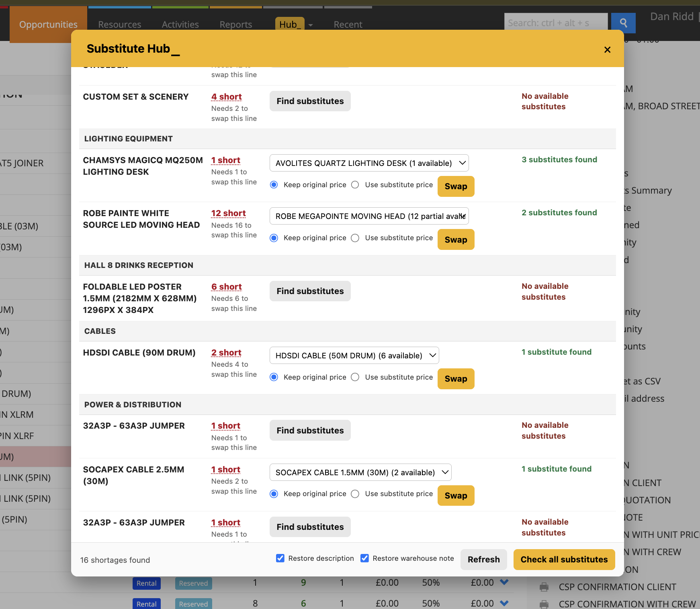This screenshot has width=700, height=609.
Task: Open the Opportunities tab
Action: click(x=48, y=25)
